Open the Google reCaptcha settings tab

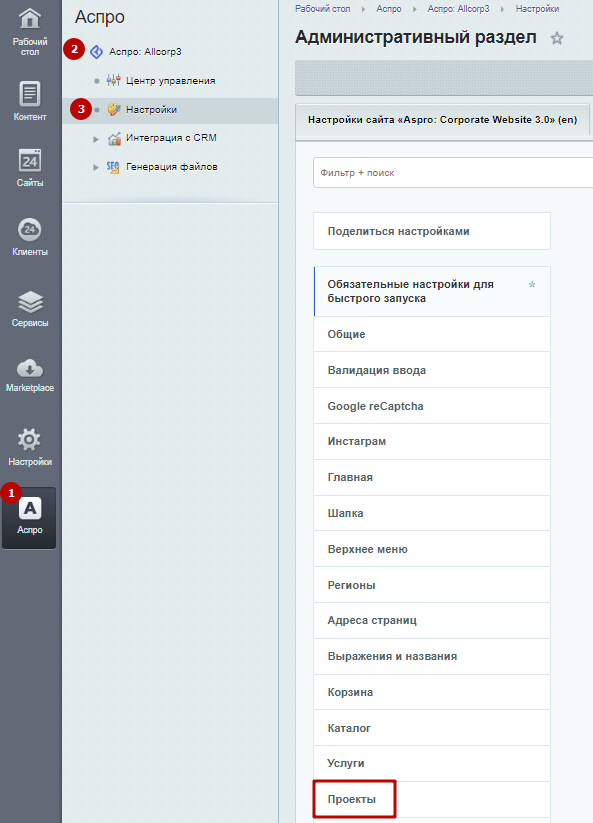tap(432, 406)
